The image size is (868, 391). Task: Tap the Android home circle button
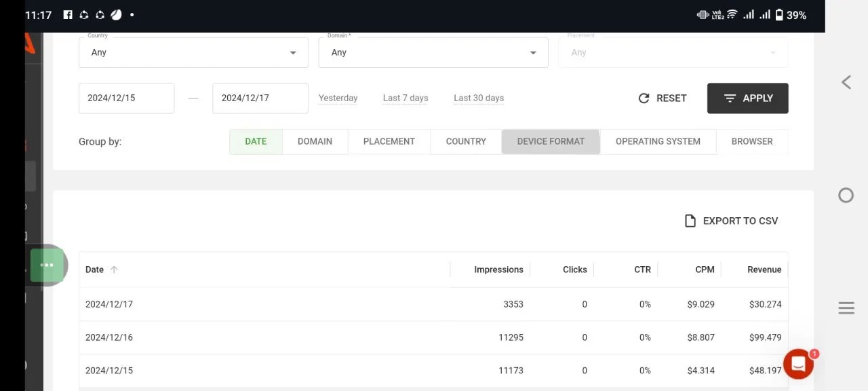846,195
